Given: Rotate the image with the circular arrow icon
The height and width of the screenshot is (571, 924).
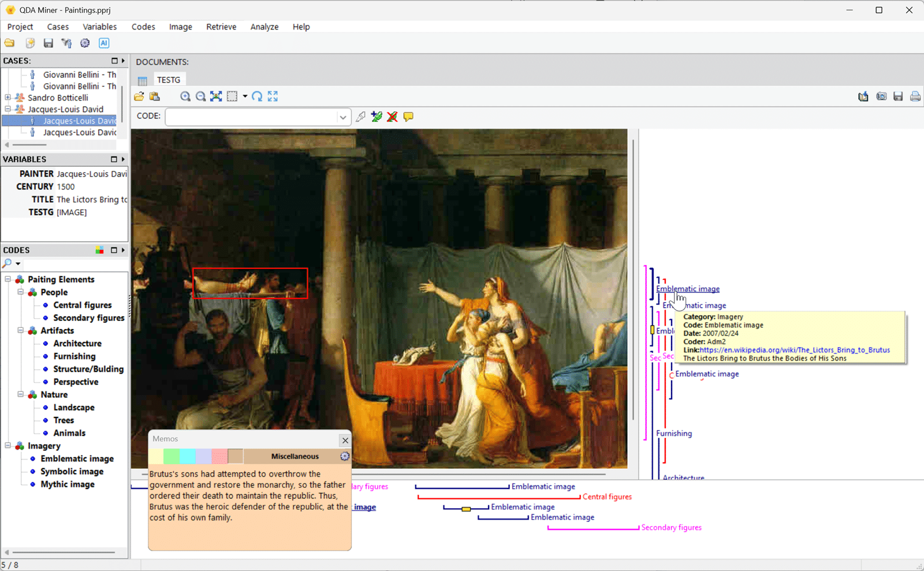Looking at the screenshot, I should 257,96.
